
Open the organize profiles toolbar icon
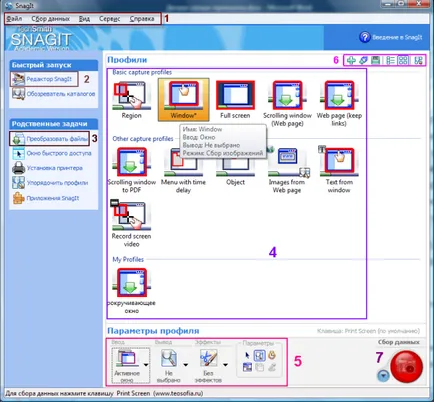418,60
